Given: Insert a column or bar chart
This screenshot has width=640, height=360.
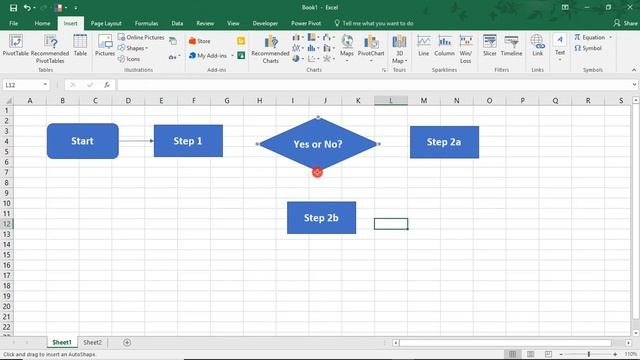Looking at the screenshot, I should point(298,38).
